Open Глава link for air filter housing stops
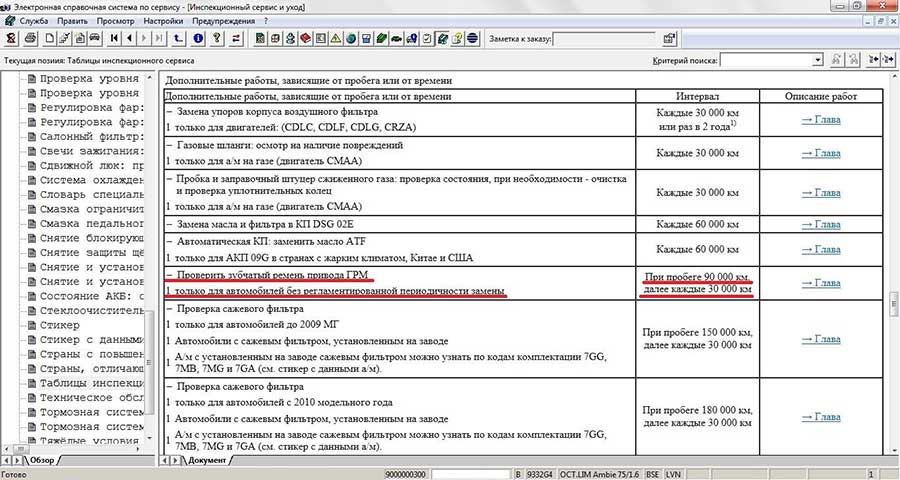Screen dimensions: 900x480 pos(821,119)
